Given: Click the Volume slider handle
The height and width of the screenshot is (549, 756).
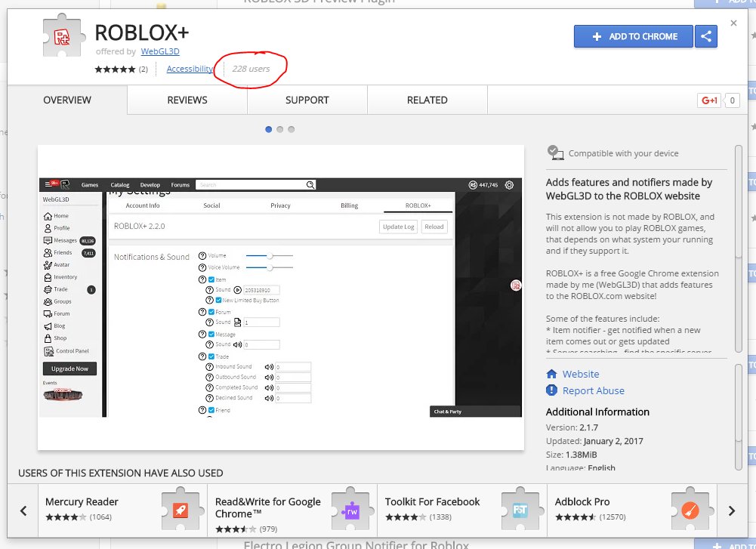Looking at the screenshot, I should pos(270,255).
